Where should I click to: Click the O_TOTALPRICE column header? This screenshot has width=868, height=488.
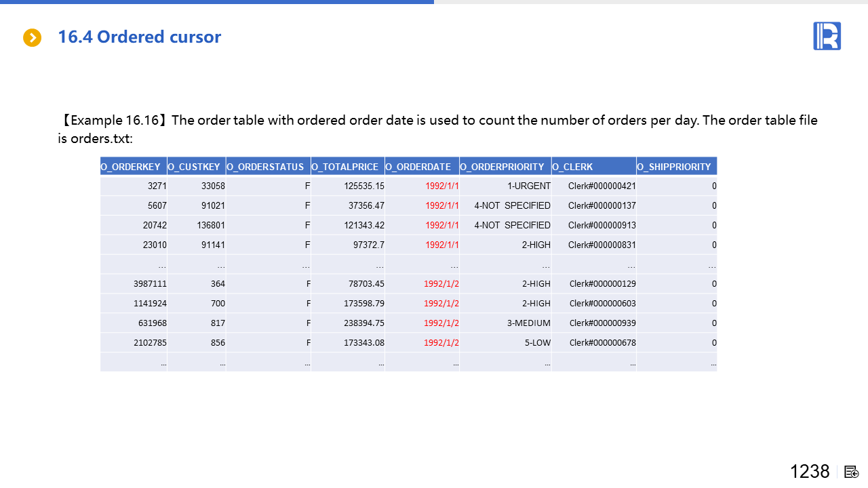[x=347, y=167]
